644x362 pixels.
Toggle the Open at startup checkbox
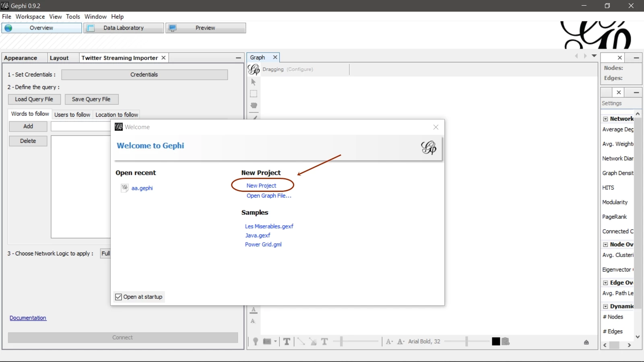[118, 297]
